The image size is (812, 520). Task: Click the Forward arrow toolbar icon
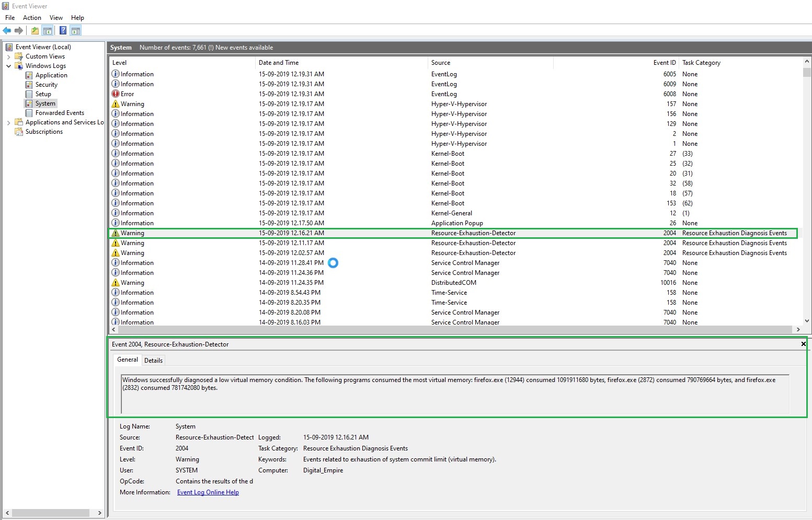click(x=19, y=31)
